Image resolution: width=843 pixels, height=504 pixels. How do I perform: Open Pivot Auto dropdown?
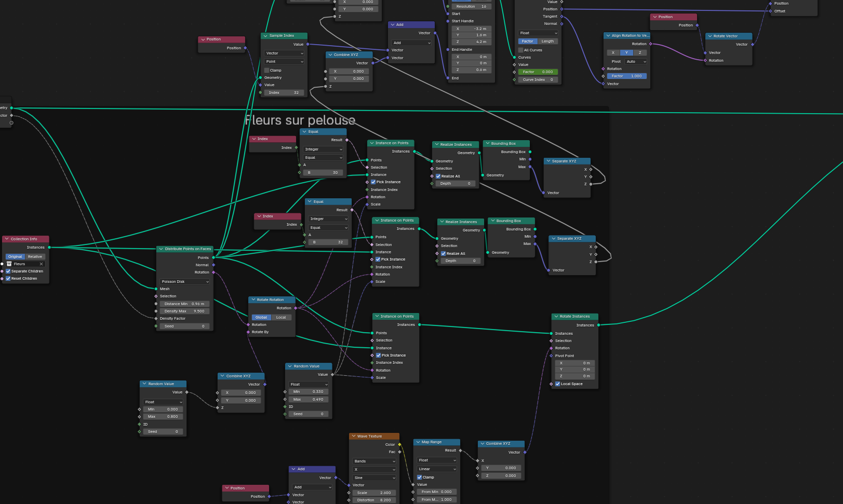(636, 61)
